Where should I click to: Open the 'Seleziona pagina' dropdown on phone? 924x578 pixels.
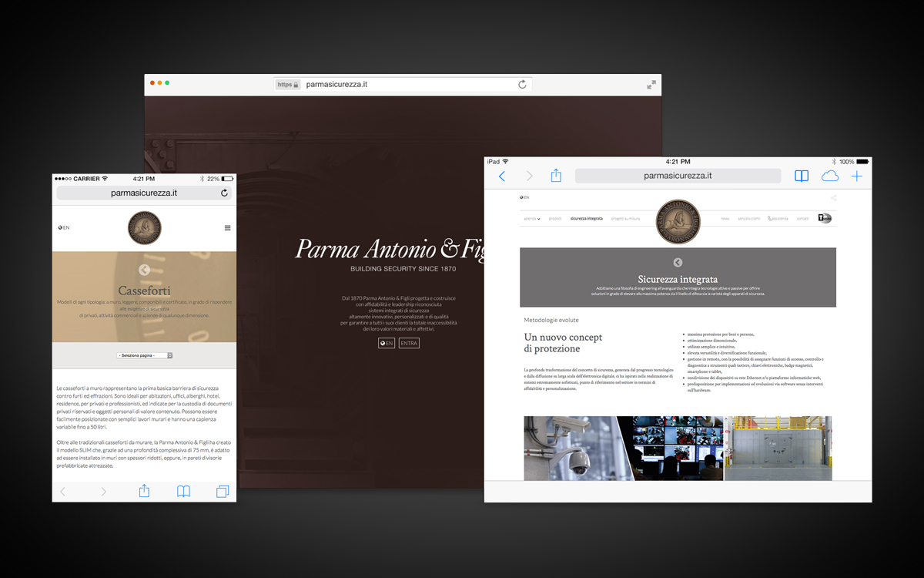(x=144, y=355)
